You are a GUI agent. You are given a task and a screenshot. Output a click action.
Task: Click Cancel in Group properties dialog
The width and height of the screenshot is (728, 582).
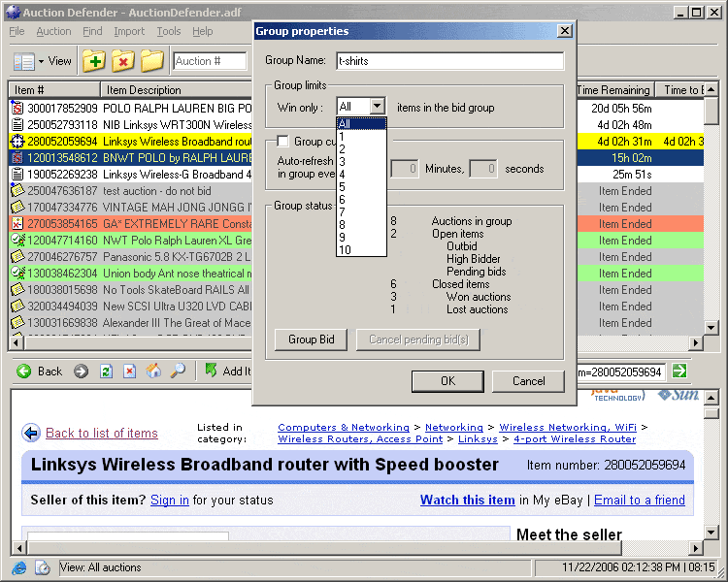(x=528, y=381)
